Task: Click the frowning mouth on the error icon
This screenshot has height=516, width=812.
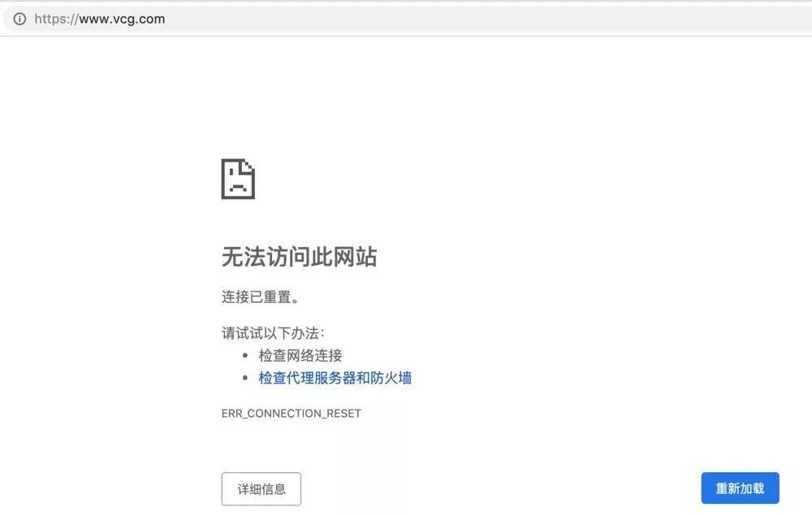Action: (x=238, y=188)
